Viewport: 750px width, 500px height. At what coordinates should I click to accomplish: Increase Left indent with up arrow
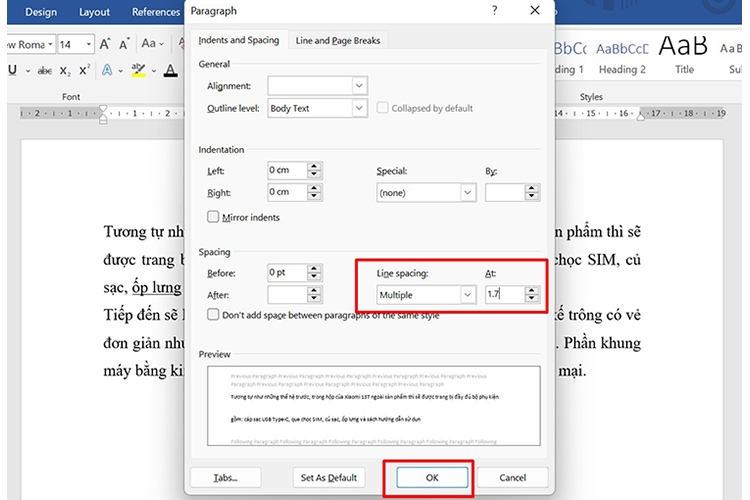click(x=314, y=166)
